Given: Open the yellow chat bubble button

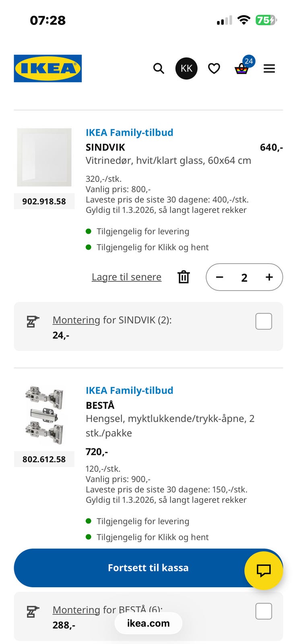Looking at the screenshot, I should coord(264,570).
